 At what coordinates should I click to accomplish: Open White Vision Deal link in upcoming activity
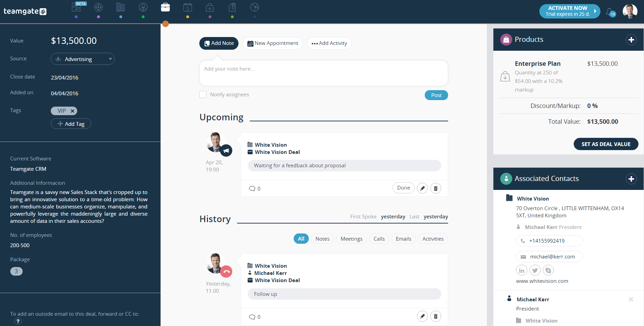point(277,152)
